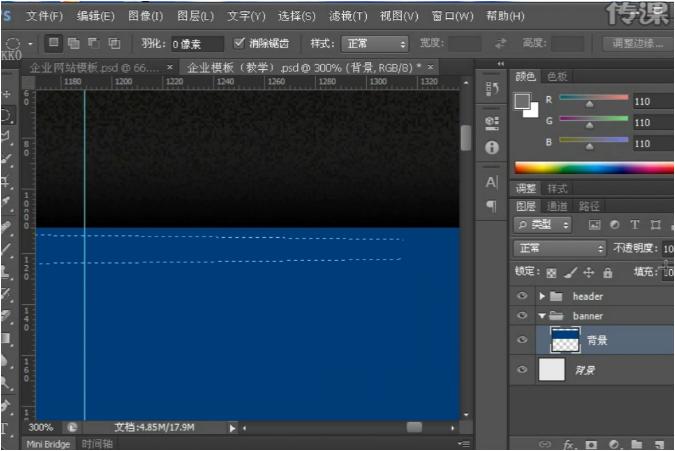The width and height of the screenshot is (675, 451).
Task: Choose Add to selection mode
Action: (x=74, y=43)
